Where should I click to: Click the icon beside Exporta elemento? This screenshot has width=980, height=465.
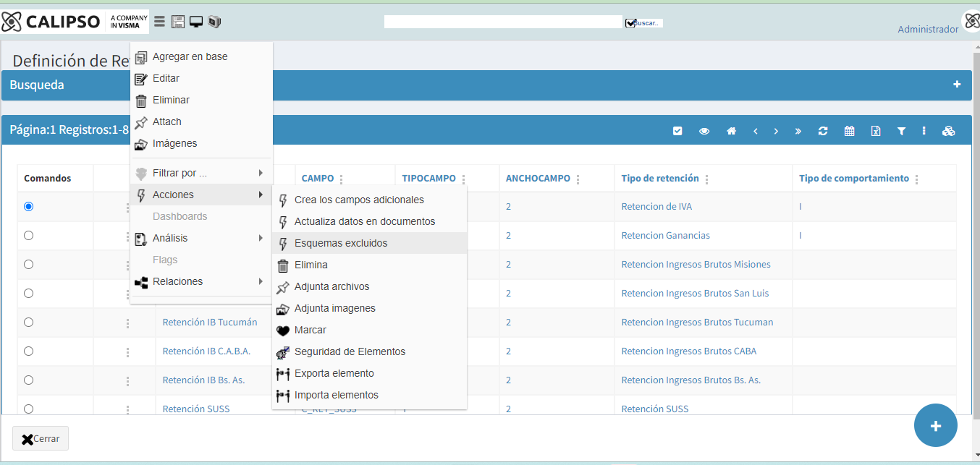[x=283, y=374]
